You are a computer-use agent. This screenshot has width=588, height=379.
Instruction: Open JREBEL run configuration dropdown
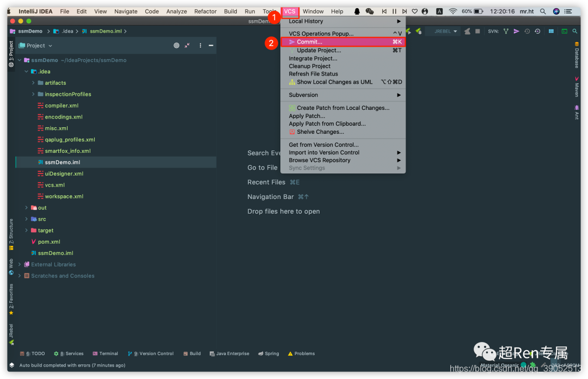pyautogui.click(x=445, y=32)
